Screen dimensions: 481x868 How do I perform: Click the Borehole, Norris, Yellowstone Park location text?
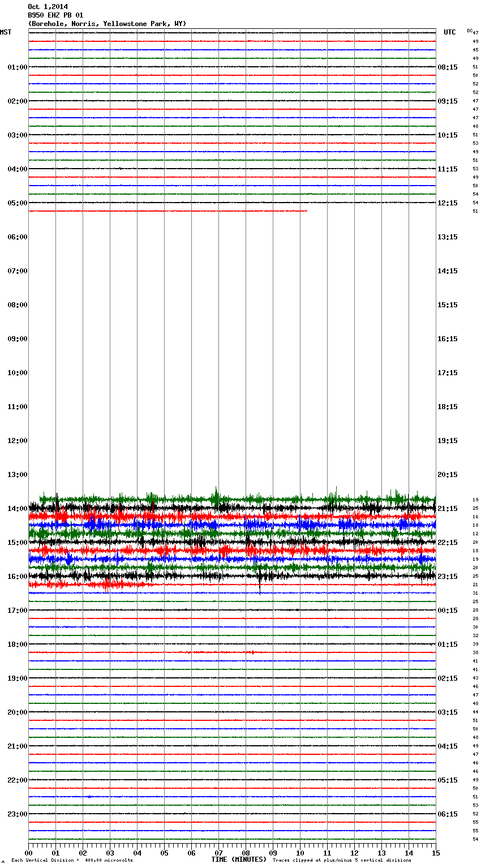107,24
